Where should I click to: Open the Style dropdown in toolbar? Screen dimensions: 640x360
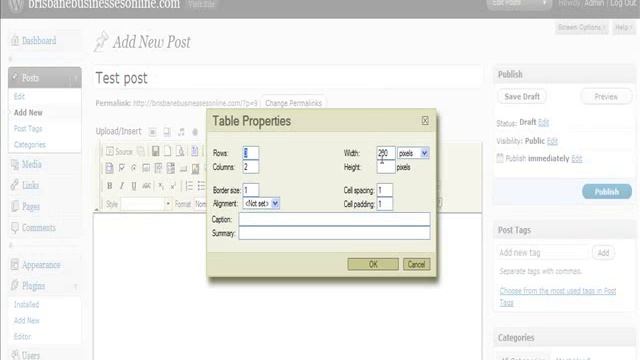tap(146, 204)
